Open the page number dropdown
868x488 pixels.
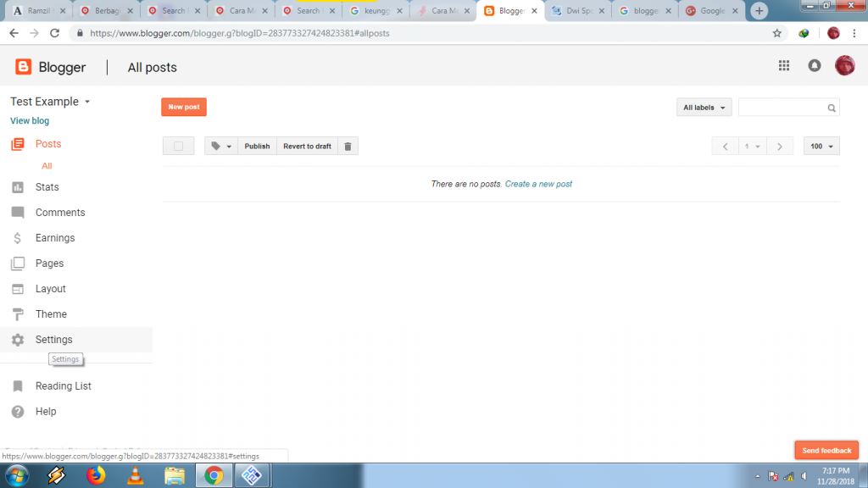click(x=753, y=146)
